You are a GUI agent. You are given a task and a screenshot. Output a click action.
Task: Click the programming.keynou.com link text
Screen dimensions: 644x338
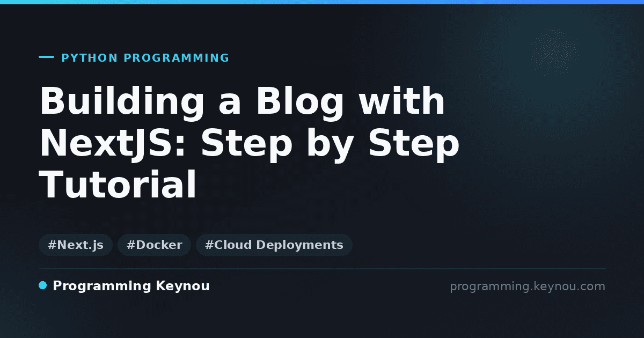(x=528, y=286)
